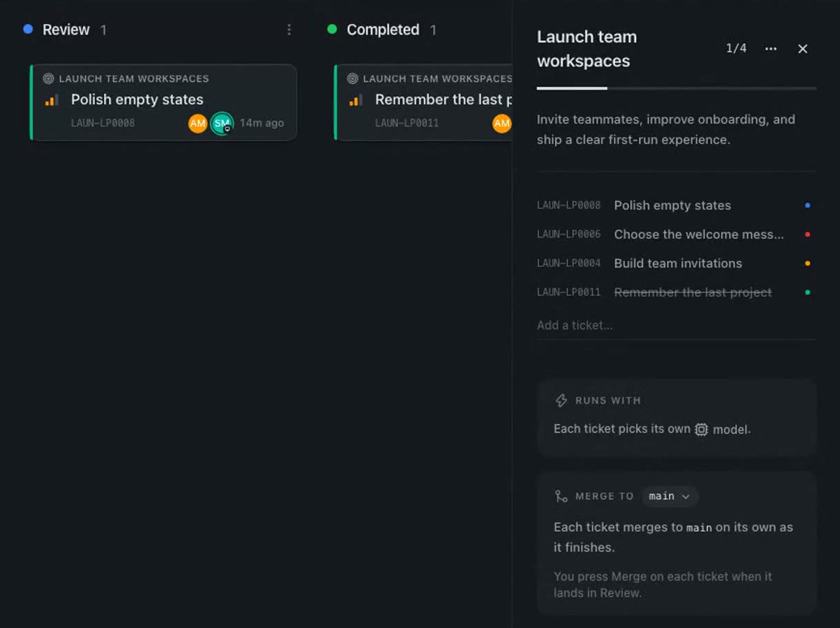Click the Review column header

[66, 30]
